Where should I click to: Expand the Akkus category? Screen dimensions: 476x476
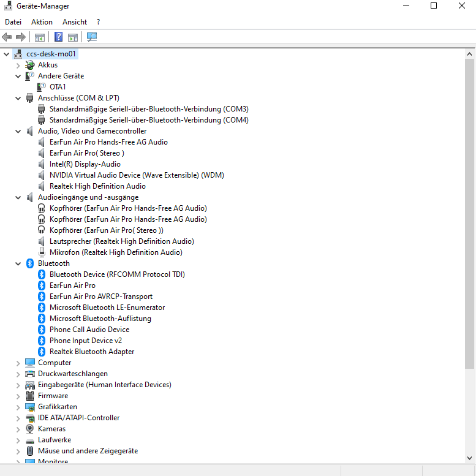[x=18, y=66]
